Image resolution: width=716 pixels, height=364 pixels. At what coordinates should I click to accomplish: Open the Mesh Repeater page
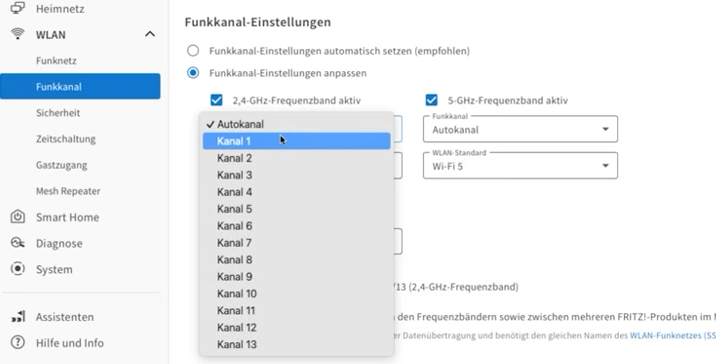coord(68,191)
